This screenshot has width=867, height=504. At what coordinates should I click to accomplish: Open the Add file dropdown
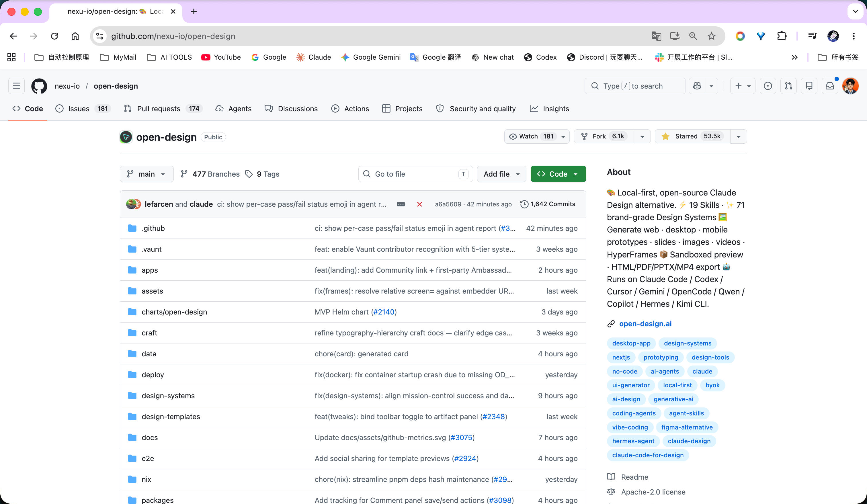(501, 174)
